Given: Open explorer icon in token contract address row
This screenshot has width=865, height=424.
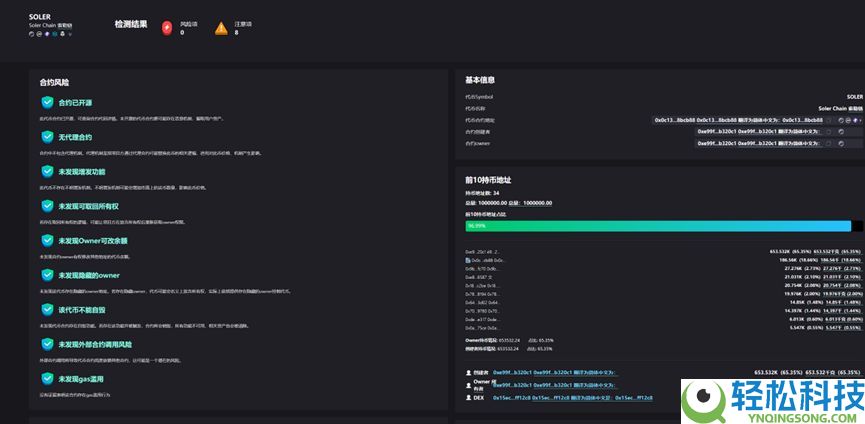Looking at the screenshot, I should pos(841,120).
